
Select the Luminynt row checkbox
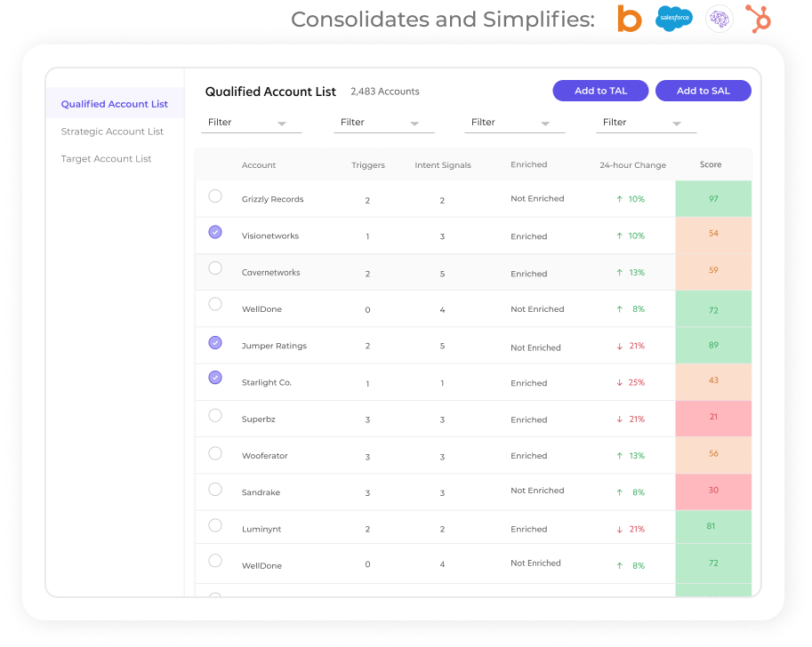[x=215, y=525]
